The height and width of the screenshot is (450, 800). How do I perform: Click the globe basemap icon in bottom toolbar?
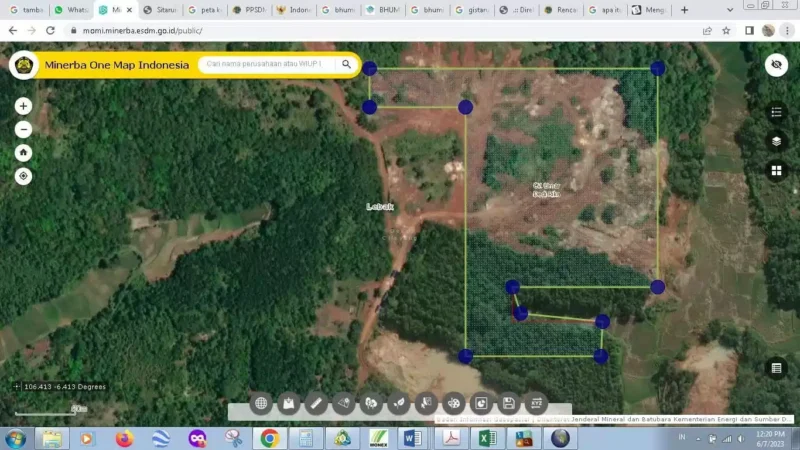point(261,404)
